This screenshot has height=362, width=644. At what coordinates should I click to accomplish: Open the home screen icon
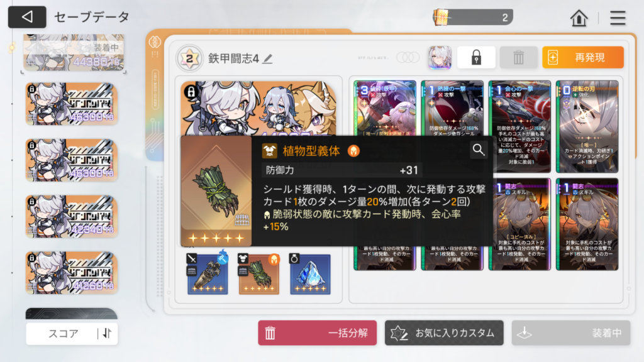(579, 18)
